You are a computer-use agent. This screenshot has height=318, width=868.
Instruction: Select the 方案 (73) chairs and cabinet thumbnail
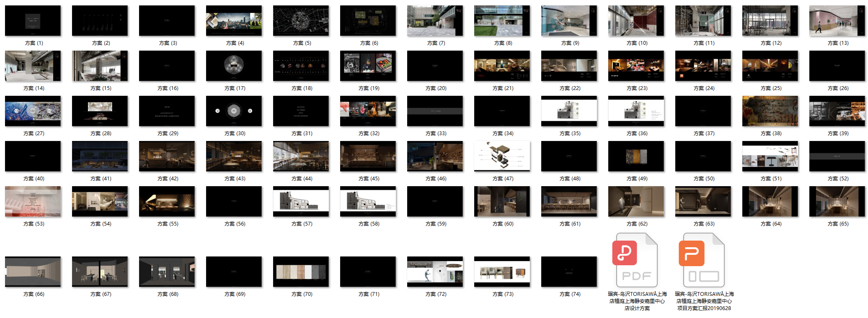[502, 272]
